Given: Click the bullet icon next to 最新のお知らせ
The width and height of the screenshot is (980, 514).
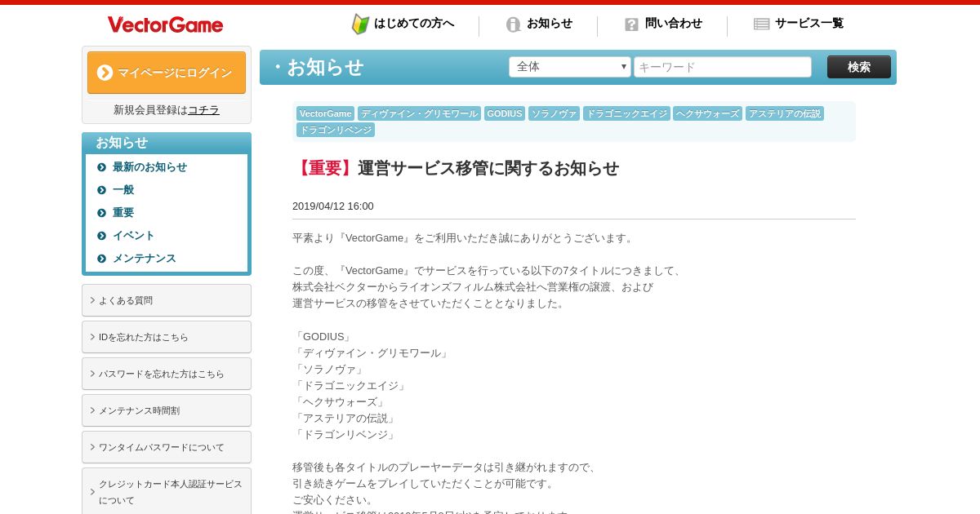Looking at the screenshot, I should 101,167.
